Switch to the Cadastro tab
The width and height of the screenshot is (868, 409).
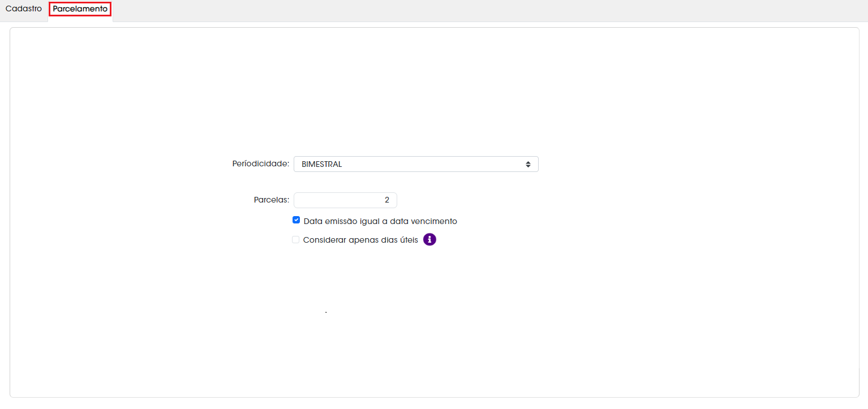[24, 9]
